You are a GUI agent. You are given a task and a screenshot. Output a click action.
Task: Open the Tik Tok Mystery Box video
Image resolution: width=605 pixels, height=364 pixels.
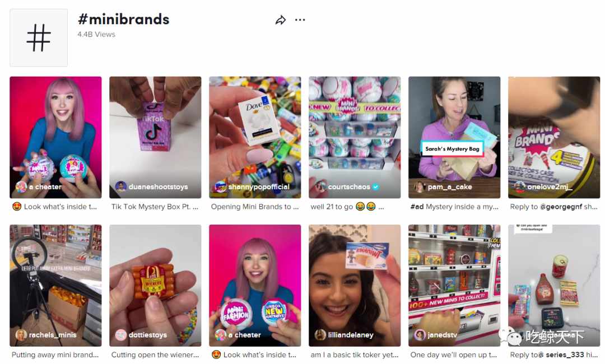[x=155, y=137]
